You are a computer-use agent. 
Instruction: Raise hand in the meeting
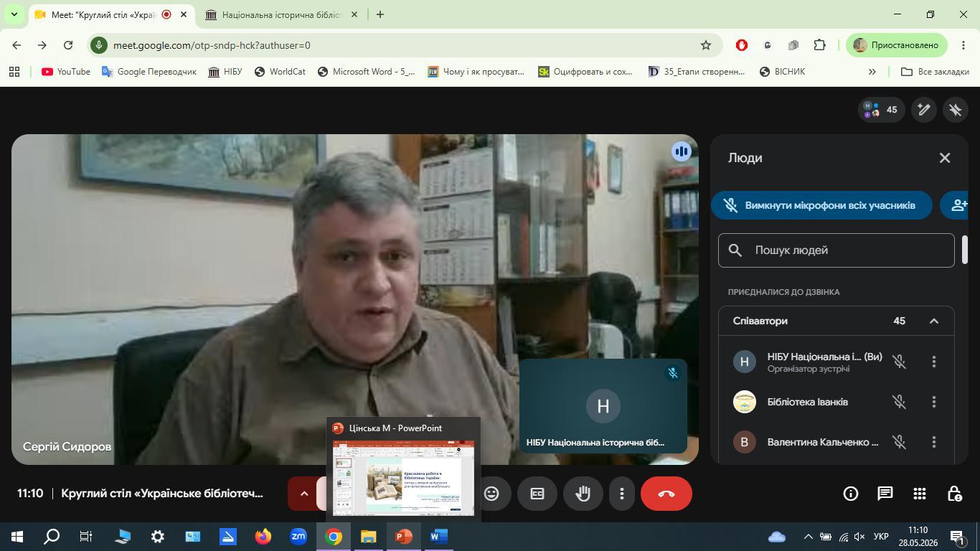583,494
